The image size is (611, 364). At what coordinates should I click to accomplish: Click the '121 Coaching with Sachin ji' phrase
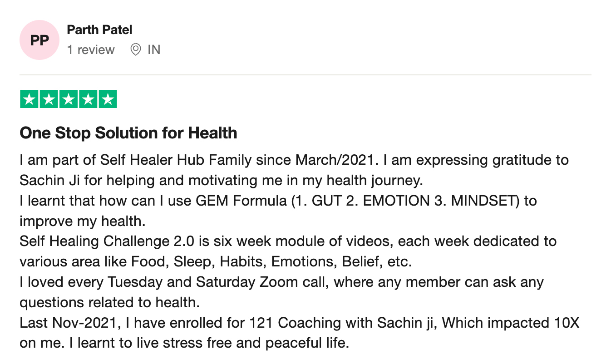[343, 323]
